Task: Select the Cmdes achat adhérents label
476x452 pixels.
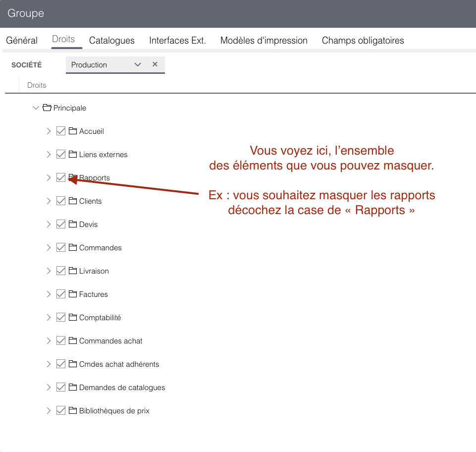Action: tap(119, 364)
